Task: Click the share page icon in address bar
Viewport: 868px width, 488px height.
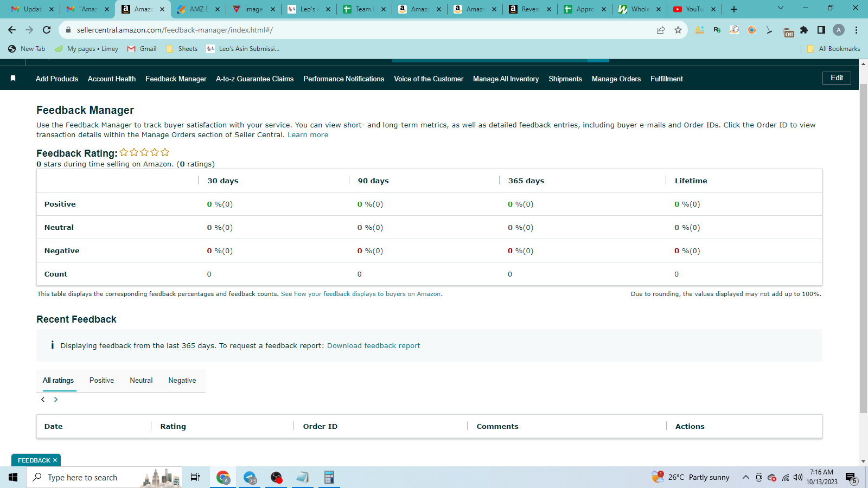Action: 661,30
